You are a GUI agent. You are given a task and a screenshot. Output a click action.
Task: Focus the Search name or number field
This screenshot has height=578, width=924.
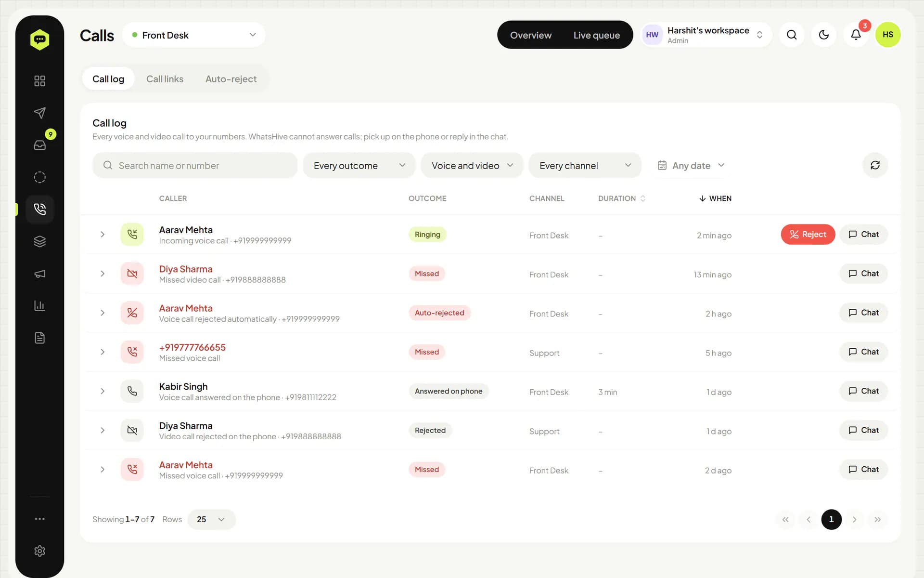(x=195, y=165)
